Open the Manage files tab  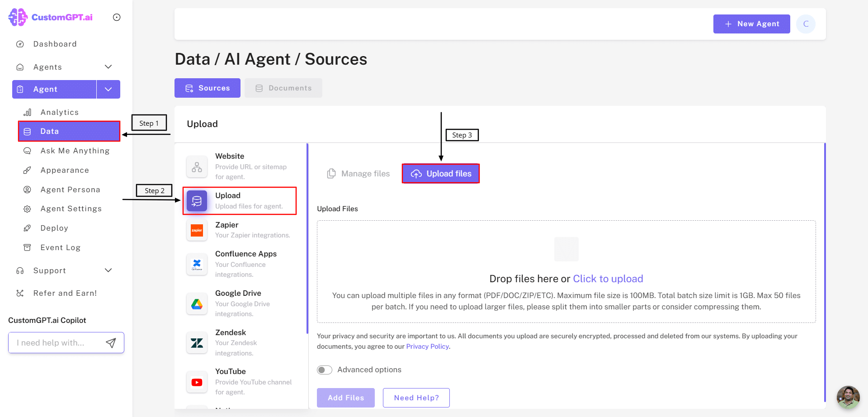pos(359,174)
